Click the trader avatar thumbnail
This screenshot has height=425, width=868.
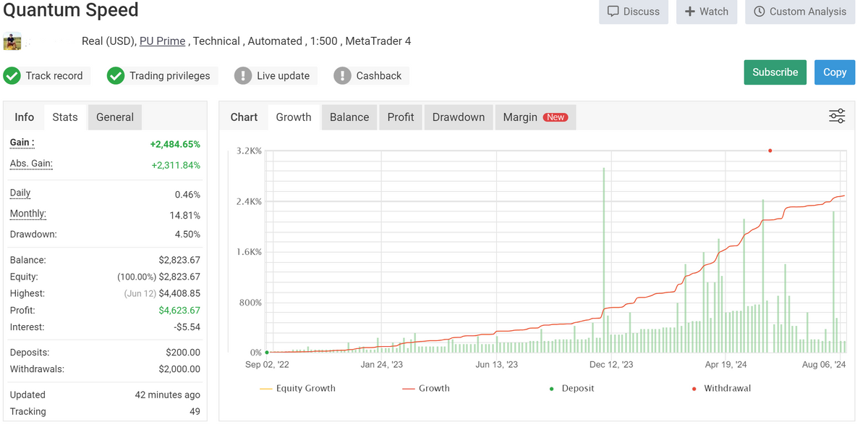coord(12,41)
